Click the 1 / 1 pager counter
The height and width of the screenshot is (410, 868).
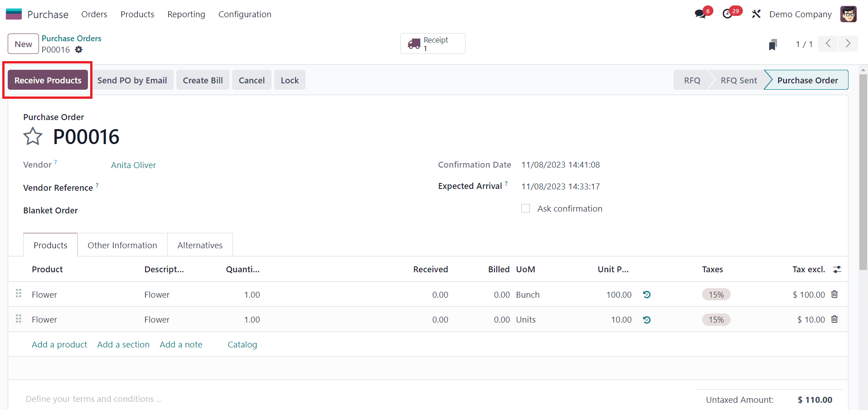[x=804, y=44]
